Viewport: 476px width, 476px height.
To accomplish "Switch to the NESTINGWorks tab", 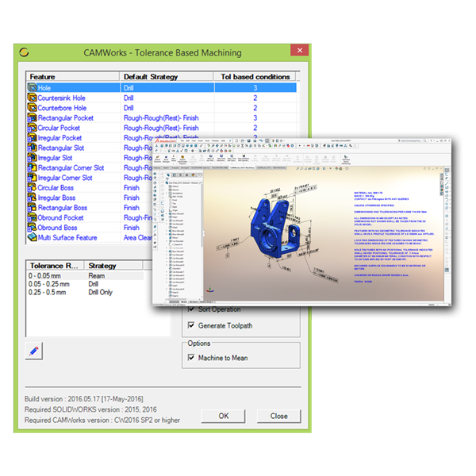I will [279, 168].
